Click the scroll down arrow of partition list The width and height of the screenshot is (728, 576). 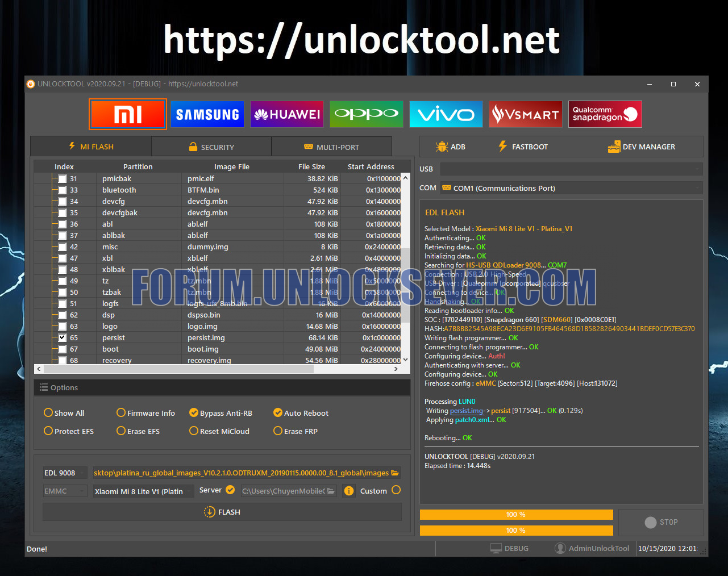click(406, 360)
